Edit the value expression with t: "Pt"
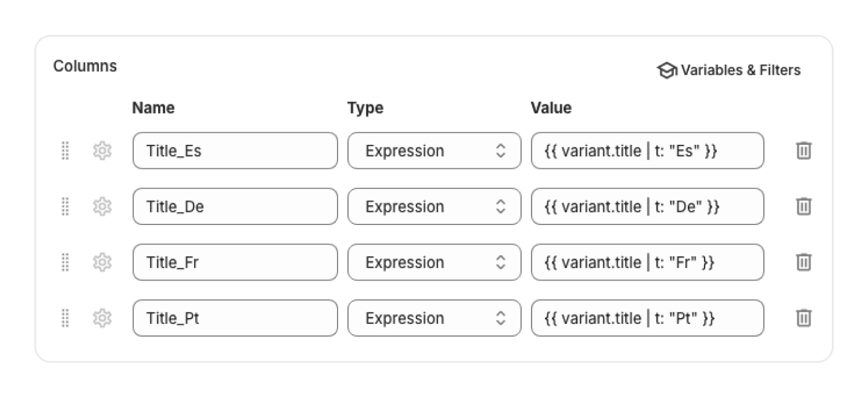This screenshot has height=397, width=868. click(x=647, y=318)
